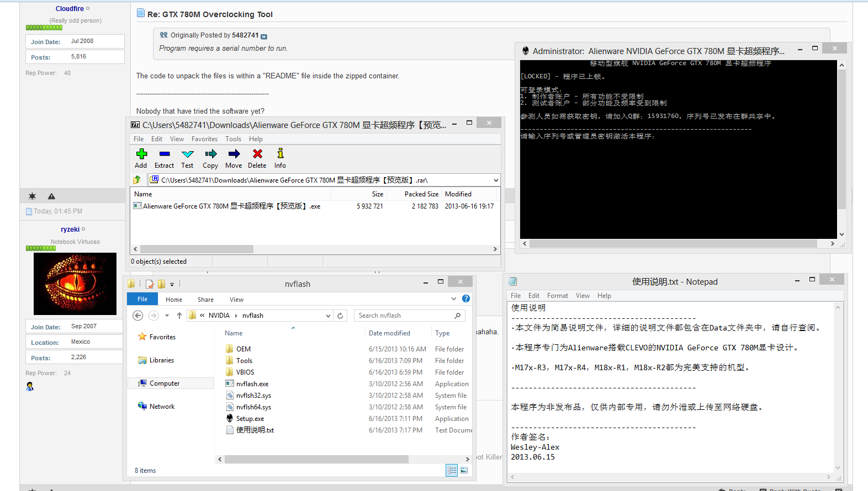Open the Explorer address bar history dropdown
Screen dimensions: 868x491
point(328,316)
